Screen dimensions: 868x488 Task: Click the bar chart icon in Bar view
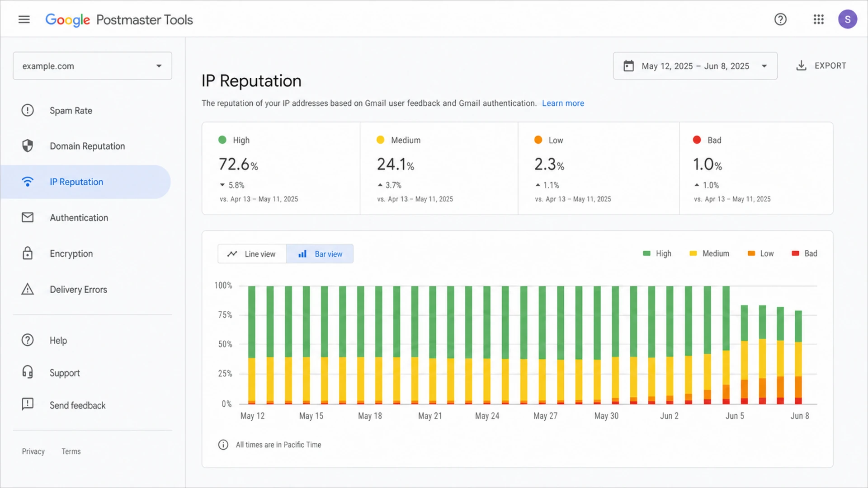click(x=302, y=254)
